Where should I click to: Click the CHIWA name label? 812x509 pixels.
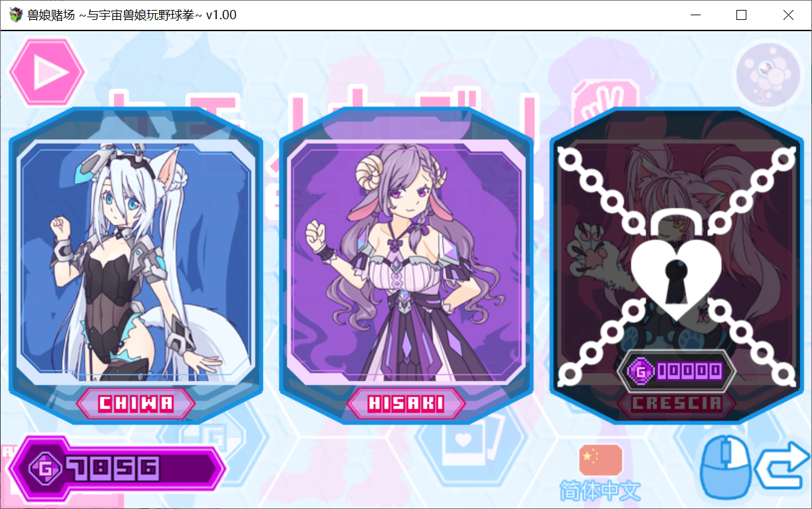(136, 403)
